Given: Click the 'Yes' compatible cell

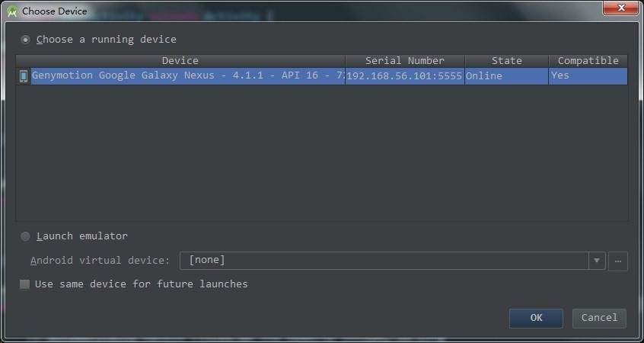Looking at the screenshot, I should pos(588,76).
